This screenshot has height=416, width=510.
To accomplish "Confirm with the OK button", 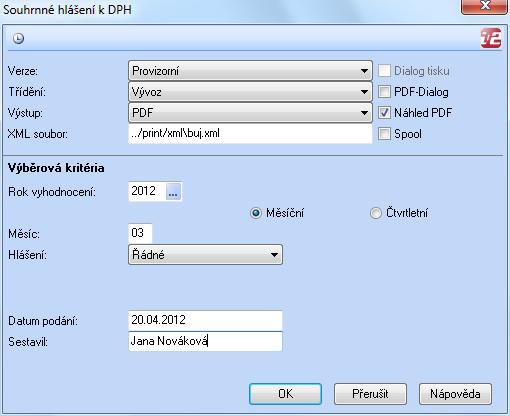I will (x=285, y=394).
